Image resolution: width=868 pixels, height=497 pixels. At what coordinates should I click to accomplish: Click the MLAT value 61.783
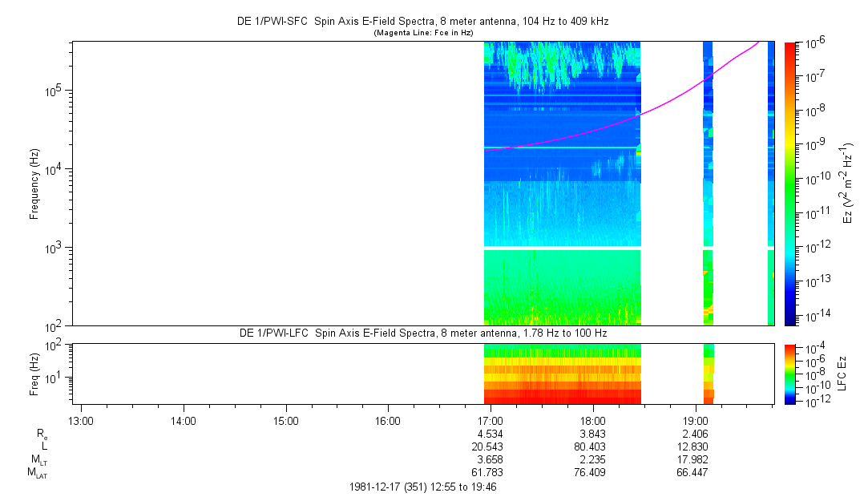(490, 472)
